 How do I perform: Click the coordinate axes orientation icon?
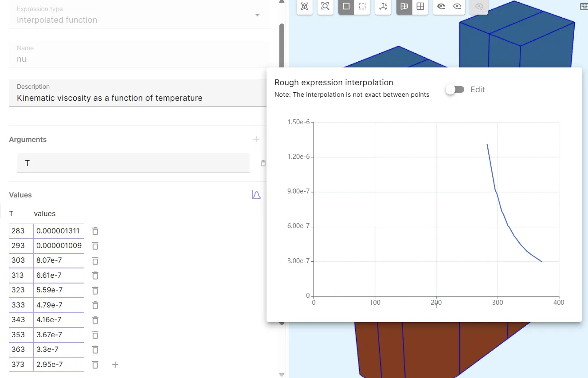tap(383, 6)
